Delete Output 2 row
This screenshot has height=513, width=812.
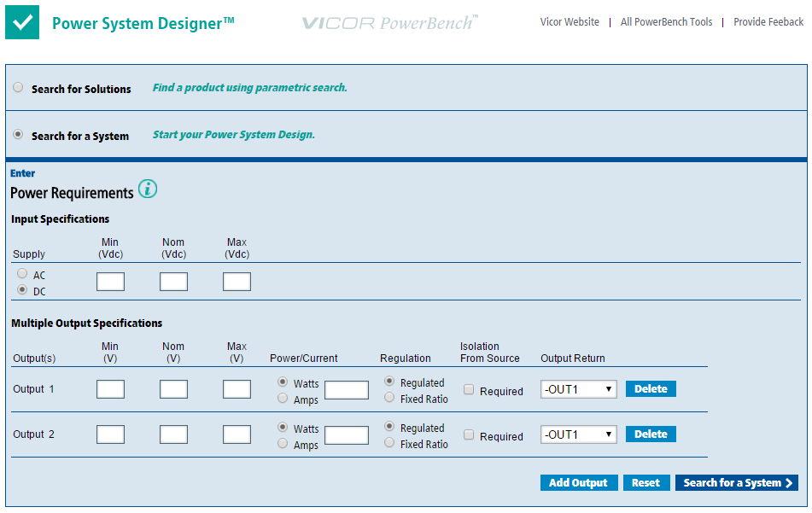(651, 434)
